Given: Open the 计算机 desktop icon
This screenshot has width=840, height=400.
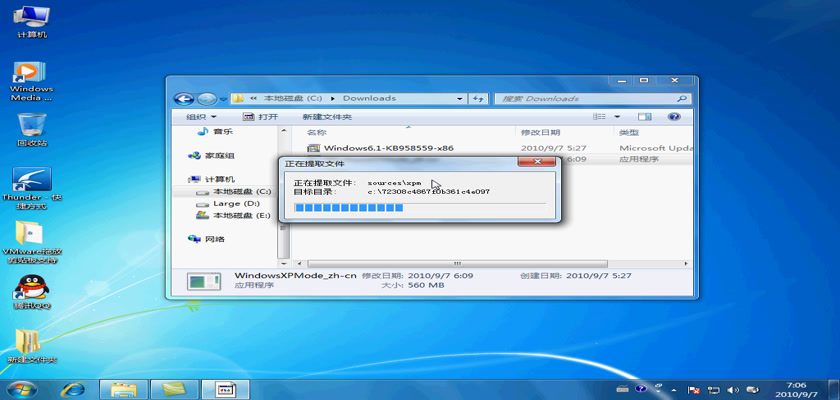Looking at the screenshot, I should (32, 19).
